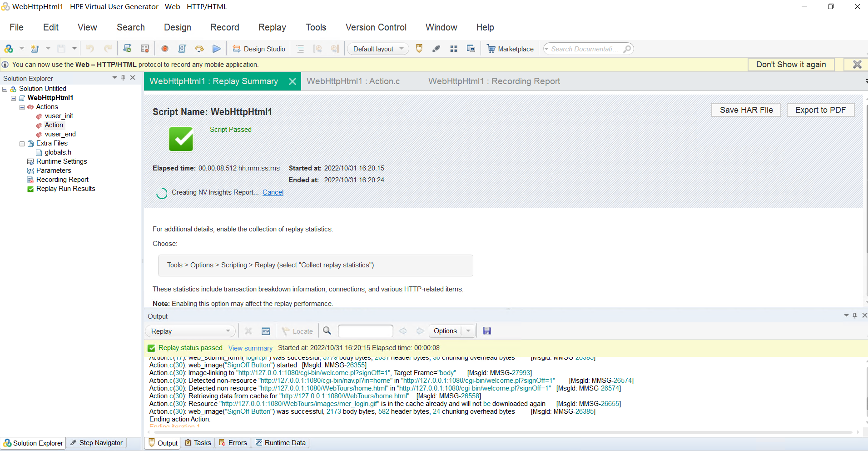Click the overlapping windows toolbar icon
Viewport: 868px width, 451px height.
pos(471,48)
